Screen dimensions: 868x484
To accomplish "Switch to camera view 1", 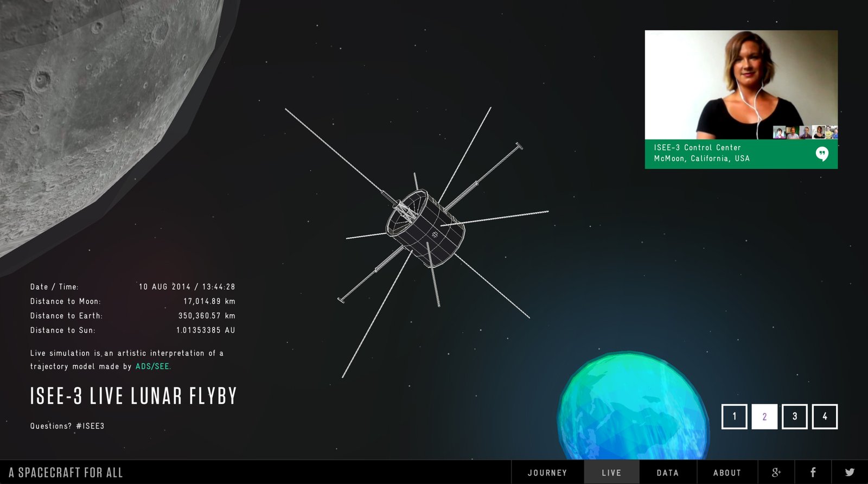I will [734, 417].
